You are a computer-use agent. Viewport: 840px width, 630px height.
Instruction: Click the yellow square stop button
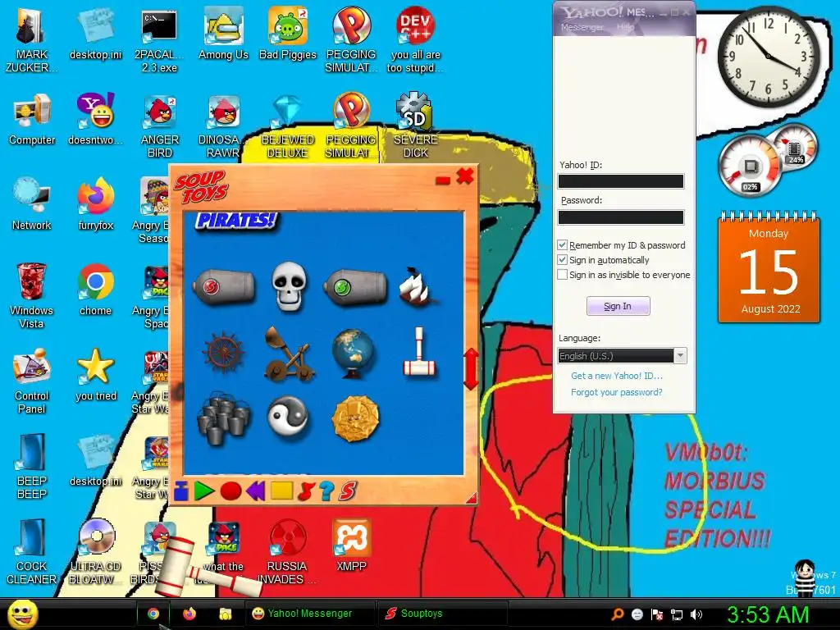pos(282,491)
